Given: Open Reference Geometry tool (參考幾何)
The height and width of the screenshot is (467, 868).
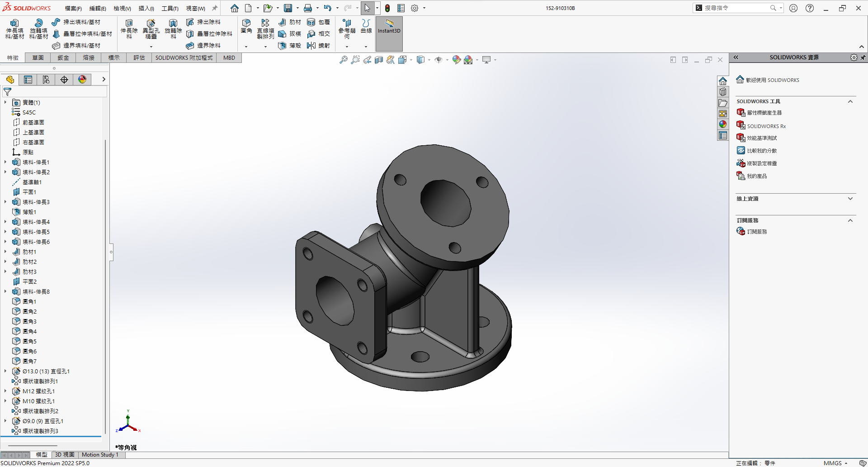Looking at the screenshot, I should pyautogui.click(x=347, y=29).
